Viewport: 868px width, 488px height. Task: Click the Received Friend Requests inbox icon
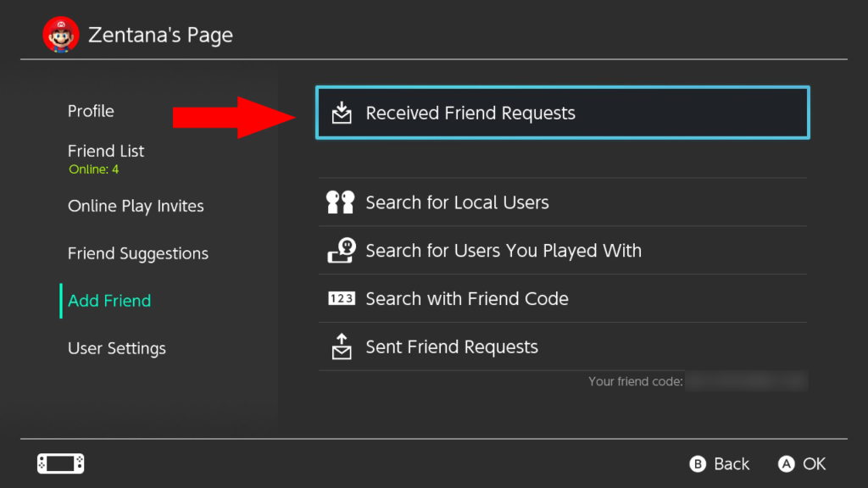point(342,113)
